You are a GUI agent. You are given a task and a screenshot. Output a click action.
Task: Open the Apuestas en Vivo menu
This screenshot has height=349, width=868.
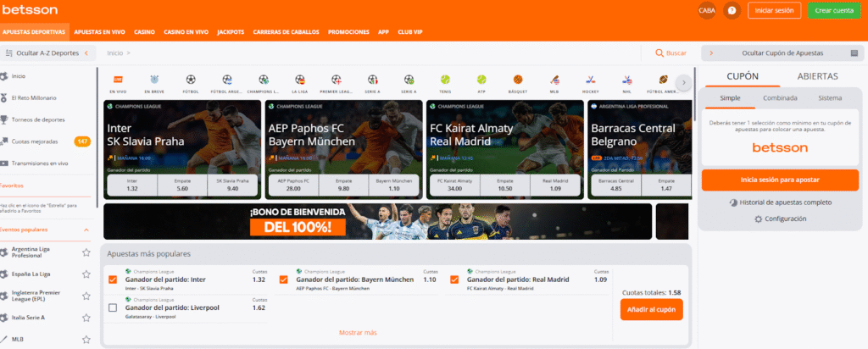[100, 32]
